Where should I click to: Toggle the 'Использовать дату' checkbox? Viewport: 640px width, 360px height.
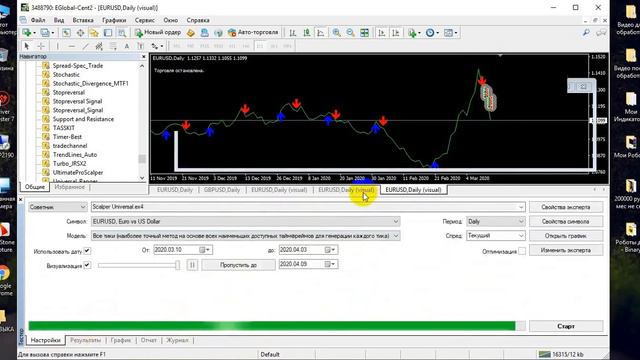87,251
